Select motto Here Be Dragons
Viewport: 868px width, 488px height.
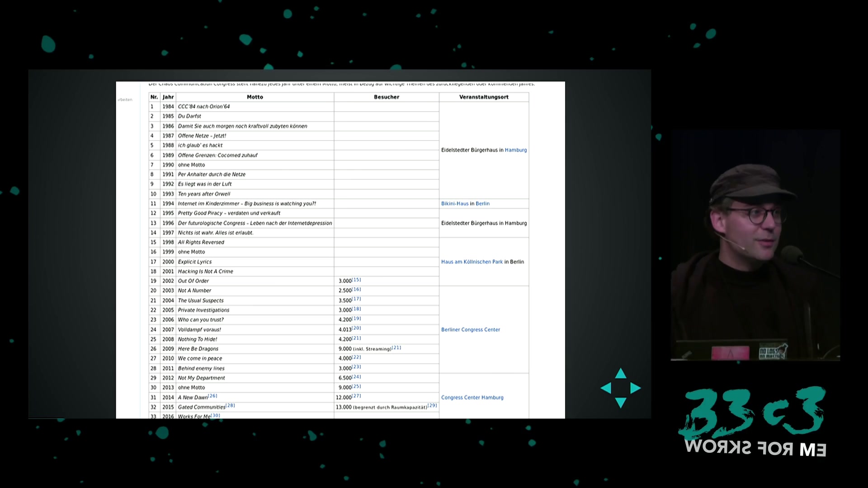[198, 349]
